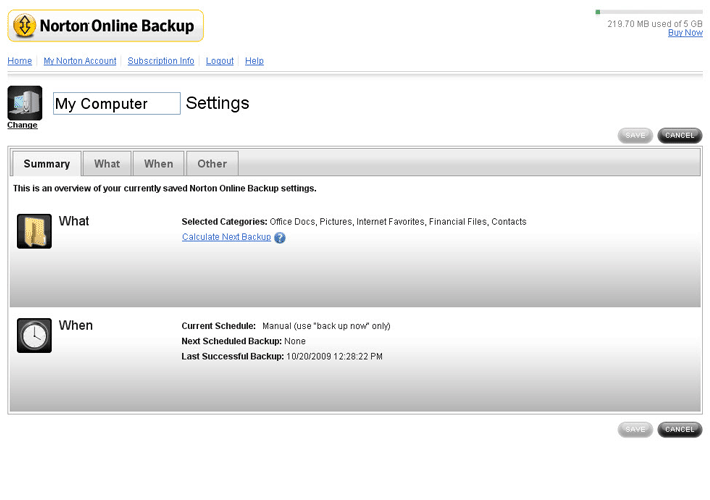
Task: Click the help icon beside Calculate Next Backup
Action: coord(280,238)
